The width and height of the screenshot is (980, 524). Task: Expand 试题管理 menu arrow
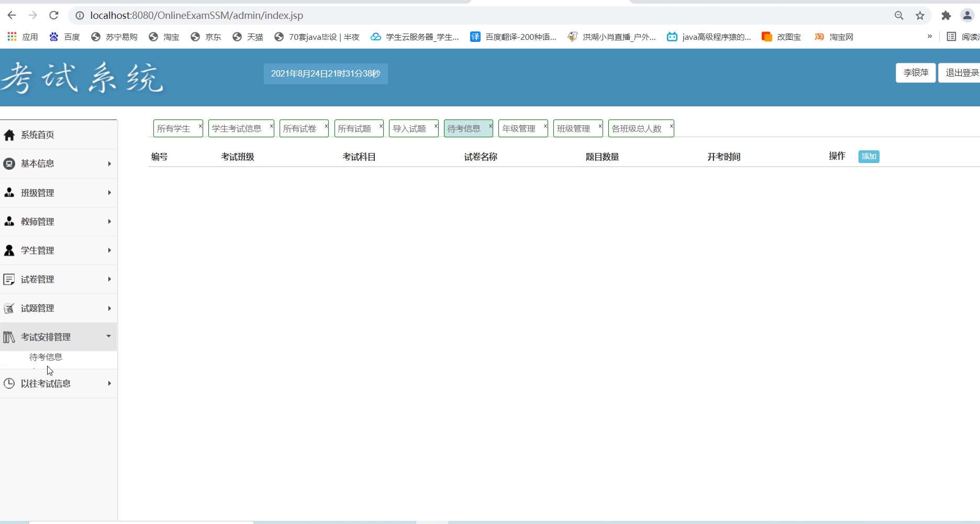(109, 308)
